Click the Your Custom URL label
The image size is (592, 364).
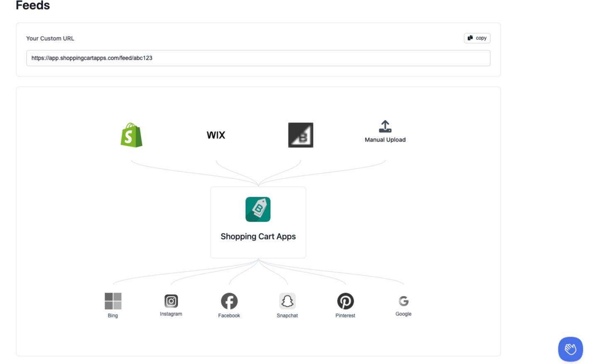pyautogui.click(x=50, y=38)
